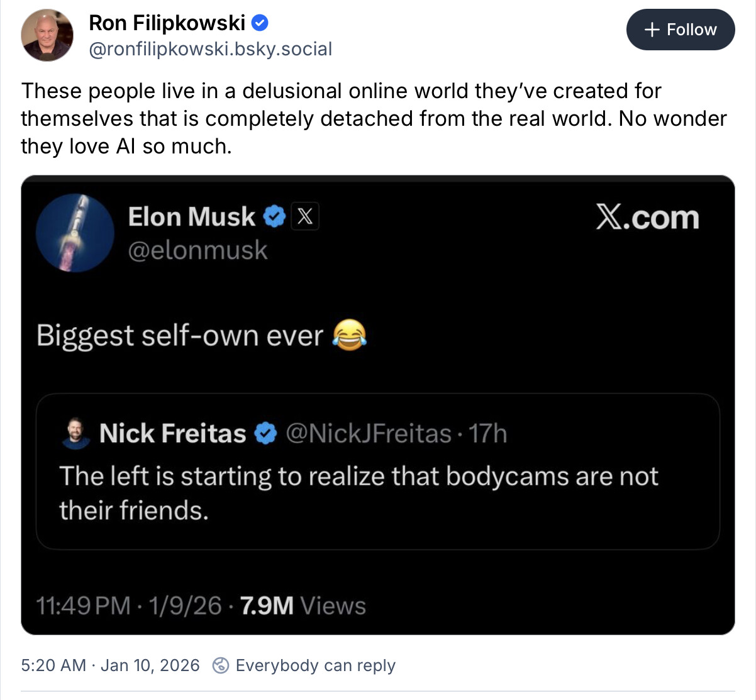
Task: Click Nick Freitas's verified checkmark badge
Action: pos(265,433)
